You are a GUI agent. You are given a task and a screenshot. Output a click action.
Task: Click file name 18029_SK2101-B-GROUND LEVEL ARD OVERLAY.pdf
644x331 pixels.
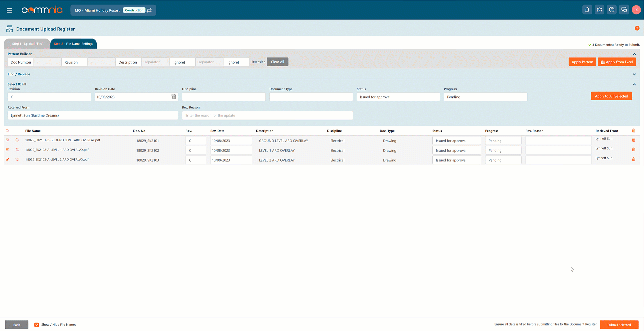(x=63, y=140)
